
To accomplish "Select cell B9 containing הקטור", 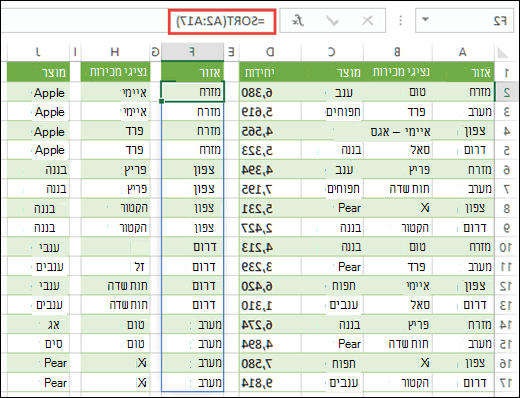I will [x=397, y=228].
